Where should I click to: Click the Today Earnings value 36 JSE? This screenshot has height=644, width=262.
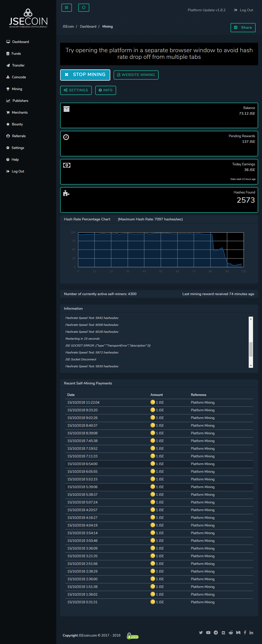(249, 170)
